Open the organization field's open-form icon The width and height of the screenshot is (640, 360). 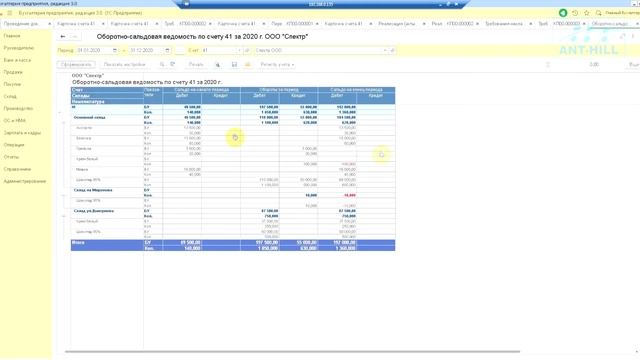click(392, 50)
